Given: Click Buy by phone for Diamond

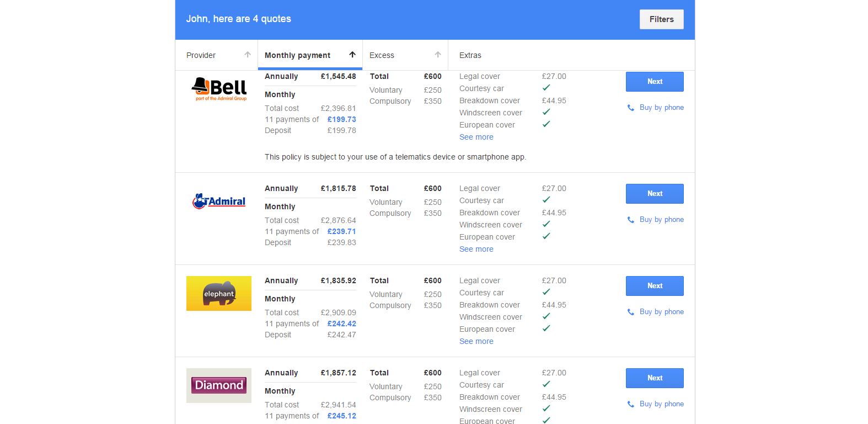Looking at the screenshot, I should [x=661, y=404].
